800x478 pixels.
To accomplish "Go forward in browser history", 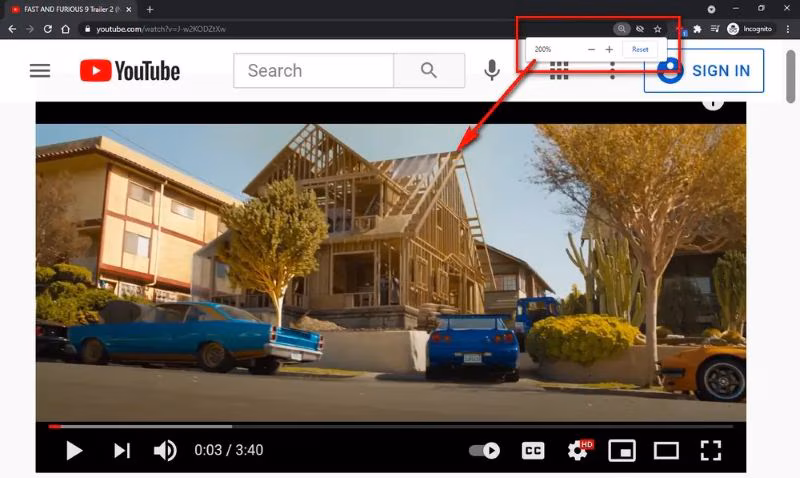I will pyautogui.click(x=30, y=29).
